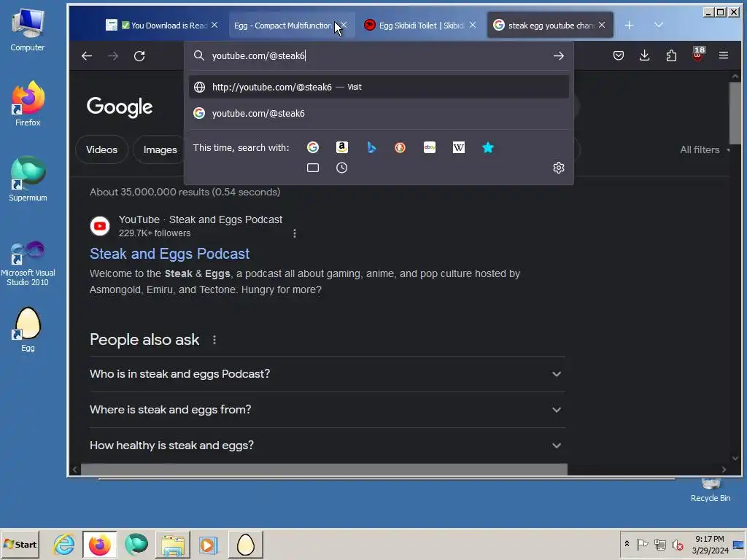Open the Egg desktop shortcut
Image resolution: width=747 pixels, height=560 pixels.
pos(28,330)
